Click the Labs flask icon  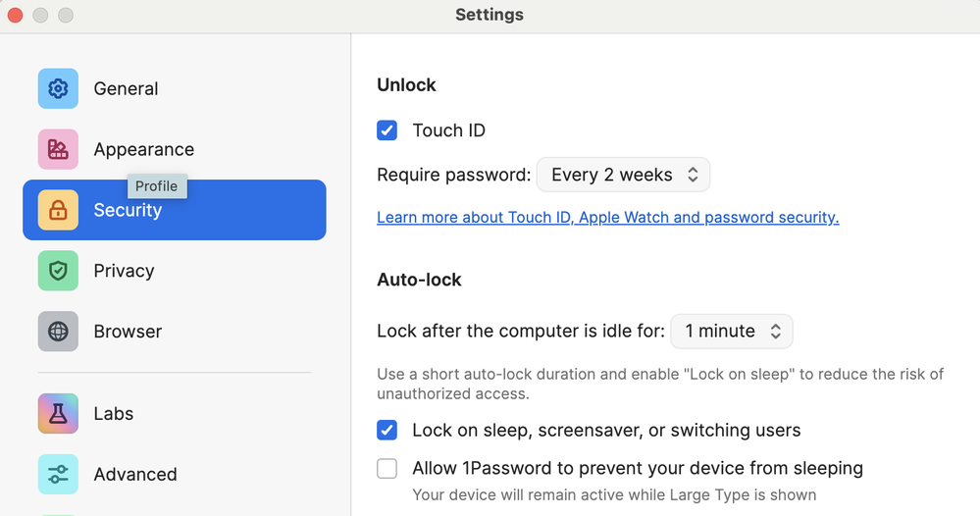(58, 413)
